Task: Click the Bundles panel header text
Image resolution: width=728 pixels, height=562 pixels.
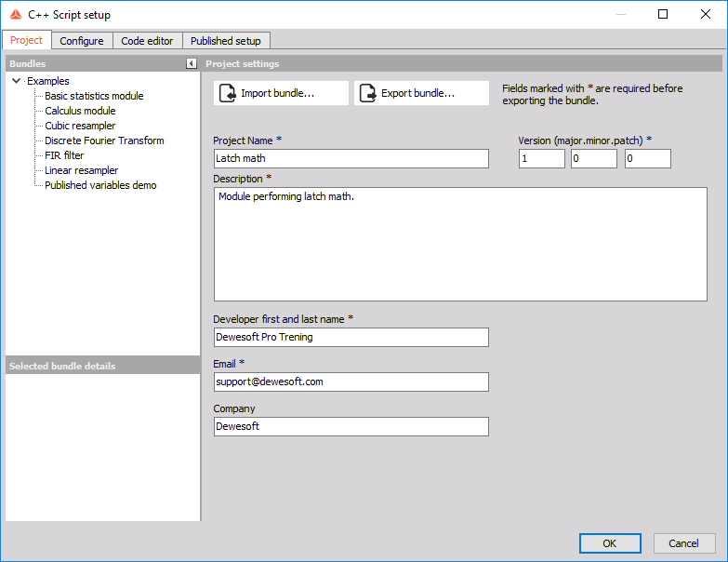Action: pyautogui.click(x=27, y=63)
